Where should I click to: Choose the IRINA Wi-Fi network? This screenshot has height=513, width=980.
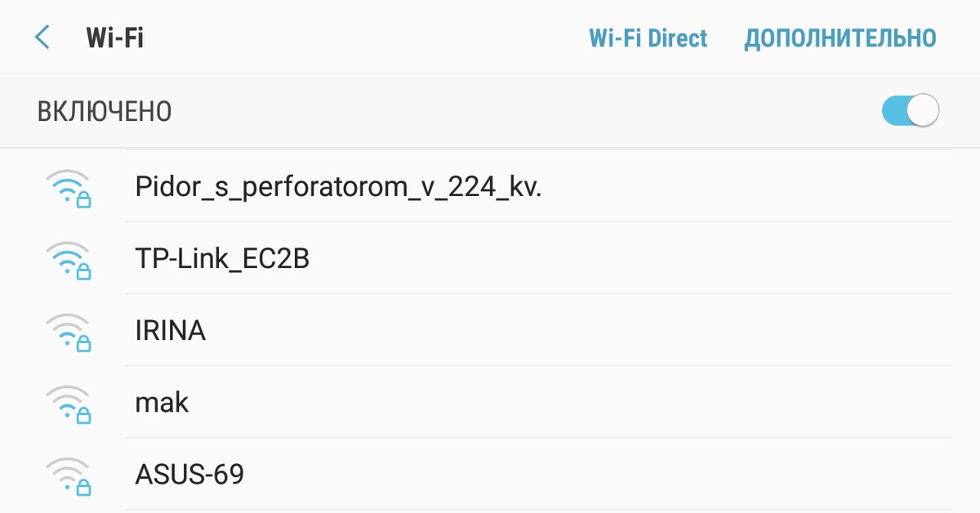(171, 330)
